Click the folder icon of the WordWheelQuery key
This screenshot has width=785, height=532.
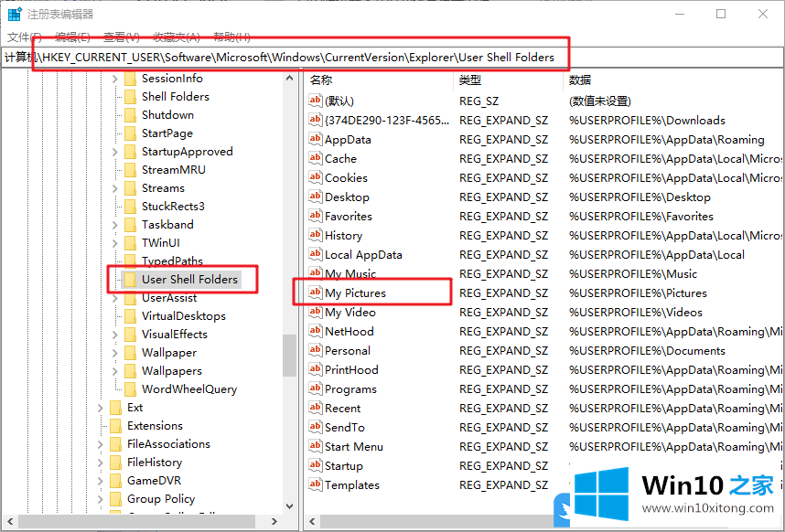130,389
